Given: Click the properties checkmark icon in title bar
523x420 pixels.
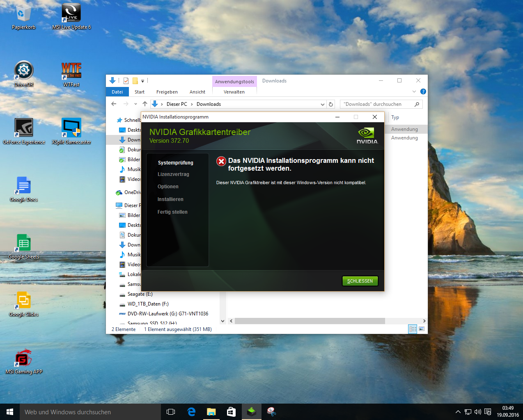Looking at the screenshot, I should point(126,81).
